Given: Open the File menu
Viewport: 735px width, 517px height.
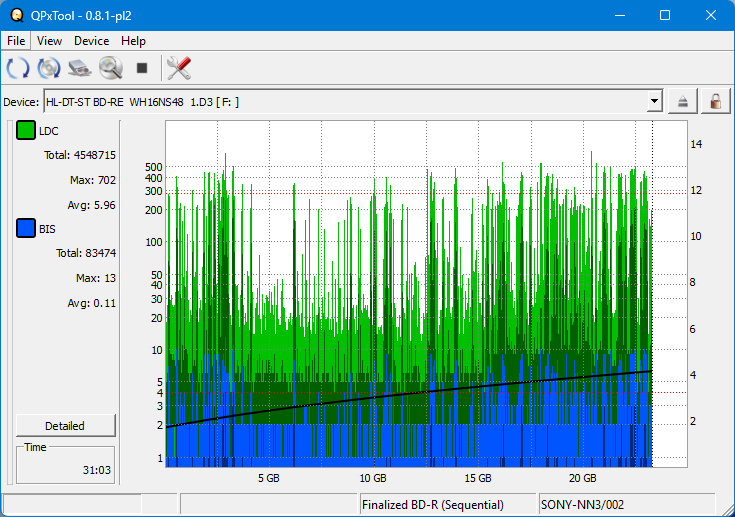Looking at the screenshot, I should click(x=16, y=41).
